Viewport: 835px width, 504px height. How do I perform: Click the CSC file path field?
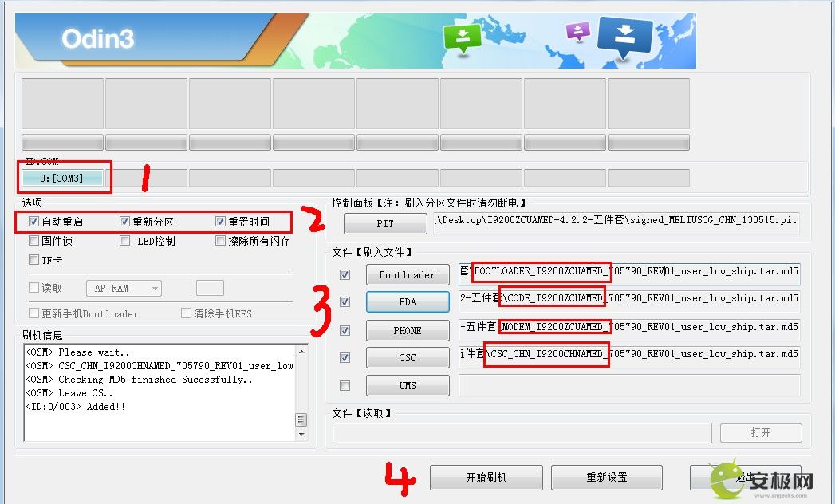629,354
